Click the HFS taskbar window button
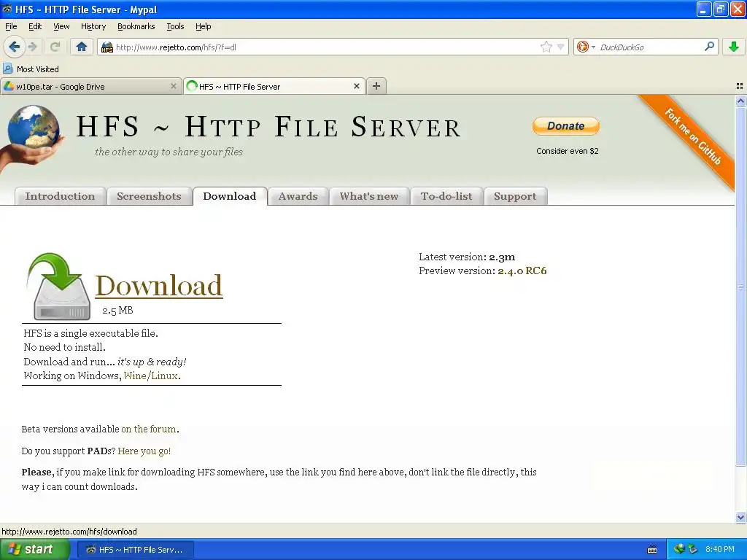This screenshot has height=560, width=747. click(x=135, y=550)
